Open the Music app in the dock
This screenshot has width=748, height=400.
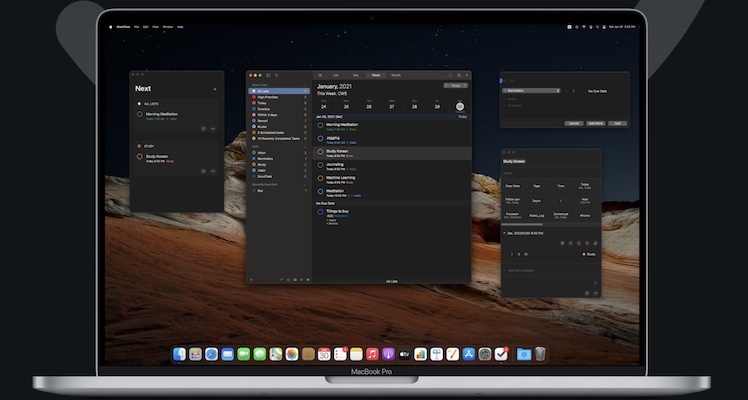click(x=371, y=354)
